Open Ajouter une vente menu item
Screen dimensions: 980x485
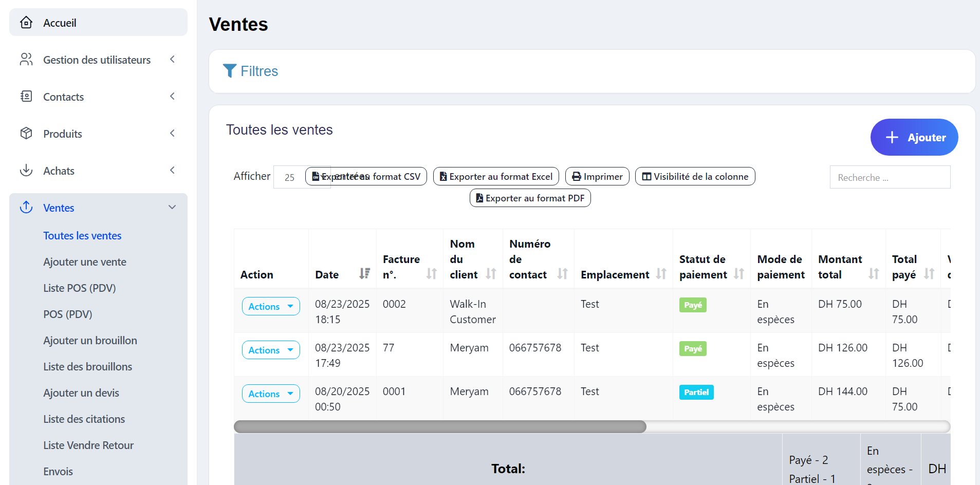[85, 262]
